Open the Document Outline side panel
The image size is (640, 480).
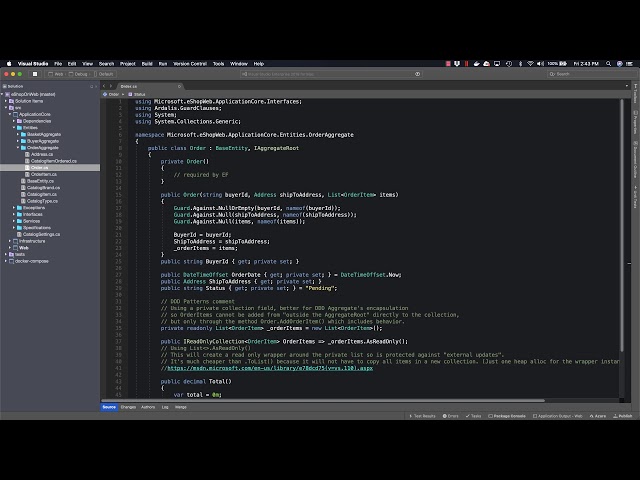click(x=635, y=159)
